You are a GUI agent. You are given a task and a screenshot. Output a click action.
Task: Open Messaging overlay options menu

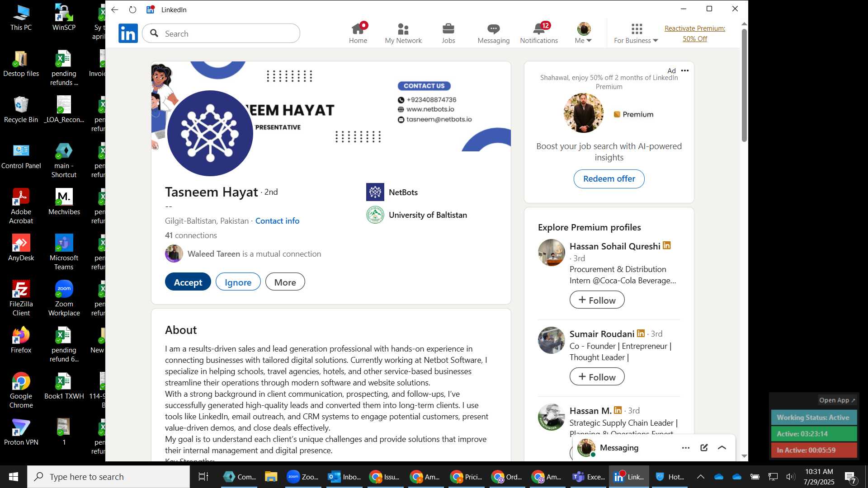(686, 448)
